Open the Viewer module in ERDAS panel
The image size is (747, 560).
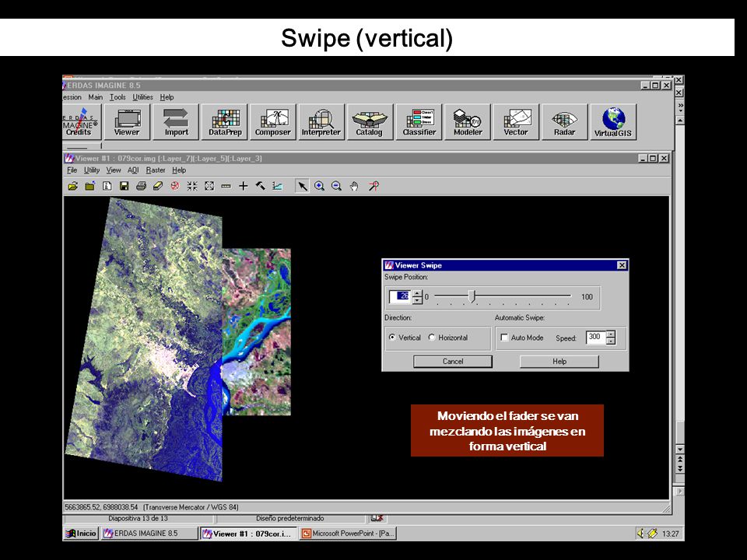[127, 122]
